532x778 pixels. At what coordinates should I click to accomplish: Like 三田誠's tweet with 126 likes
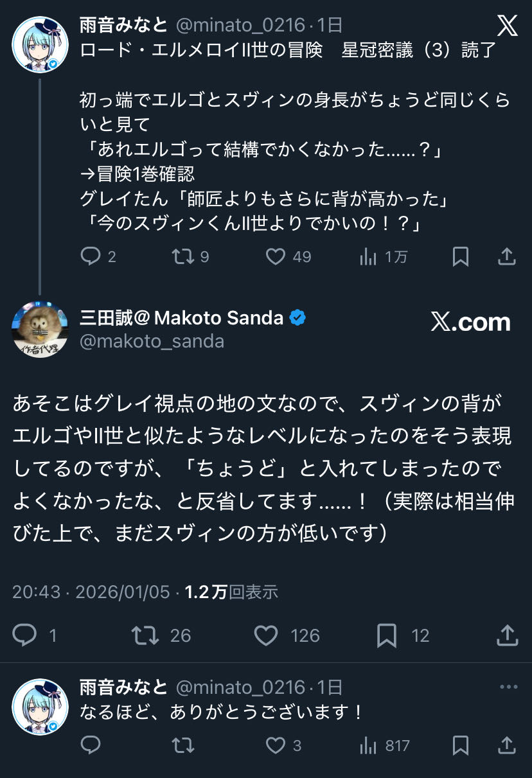coord(265,635)
